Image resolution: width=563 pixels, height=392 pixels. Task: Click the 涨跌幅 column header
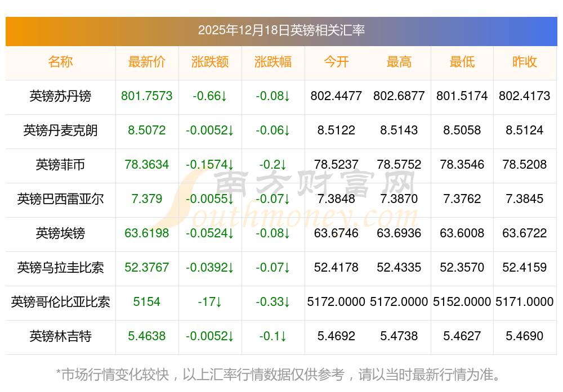tap(273, 62)
